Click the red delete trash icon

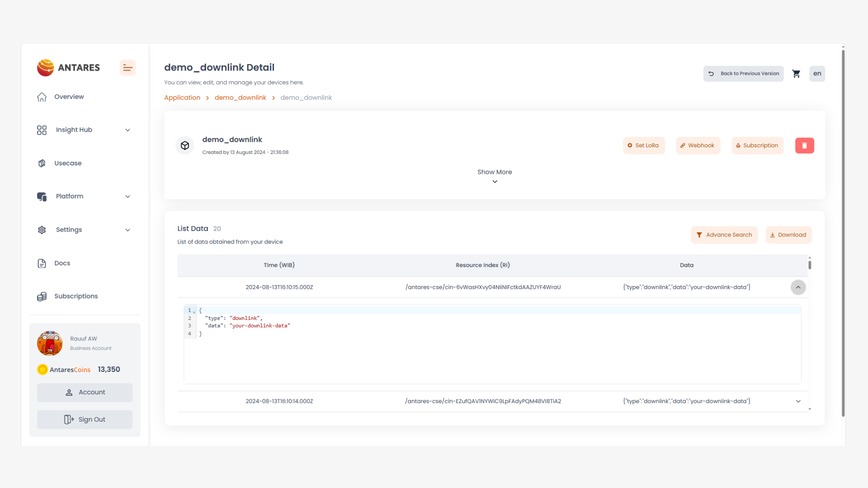point(804,145)
